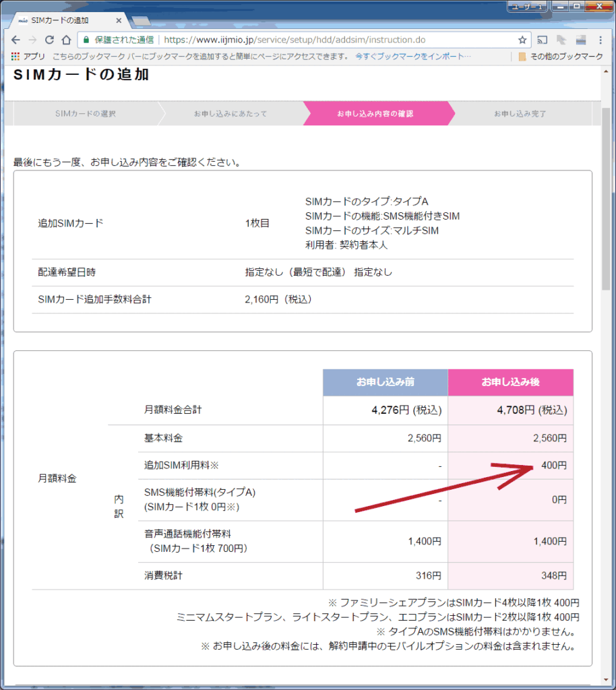Open the アプリ apps shortcut
Screen dimensions: 616x690
(28, 57)
